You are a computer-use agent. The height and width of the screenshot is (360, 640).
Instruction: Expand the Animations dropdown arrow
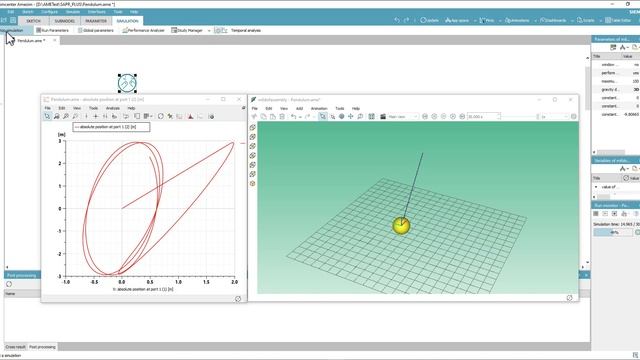tap(535, 20)
